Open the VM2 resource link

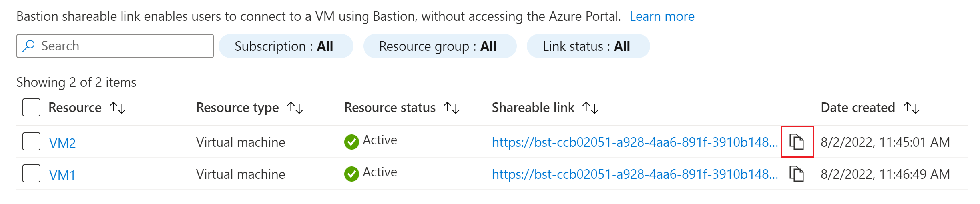62,143
